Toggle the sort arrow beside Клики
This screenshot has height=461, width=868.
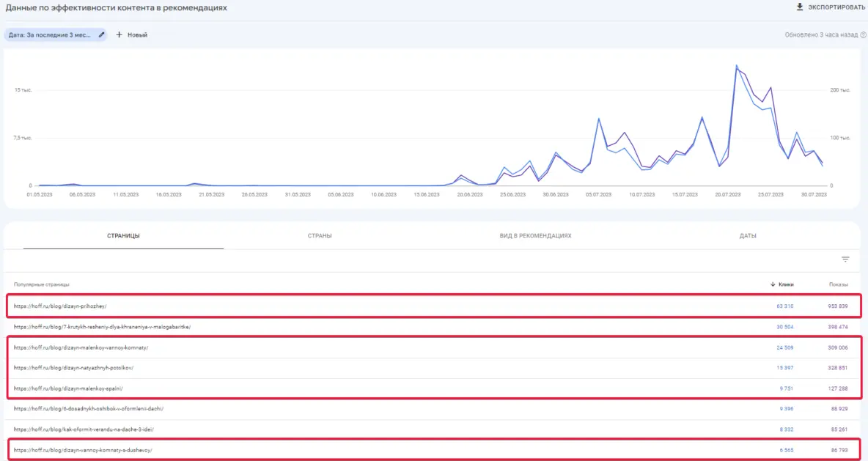773,284
